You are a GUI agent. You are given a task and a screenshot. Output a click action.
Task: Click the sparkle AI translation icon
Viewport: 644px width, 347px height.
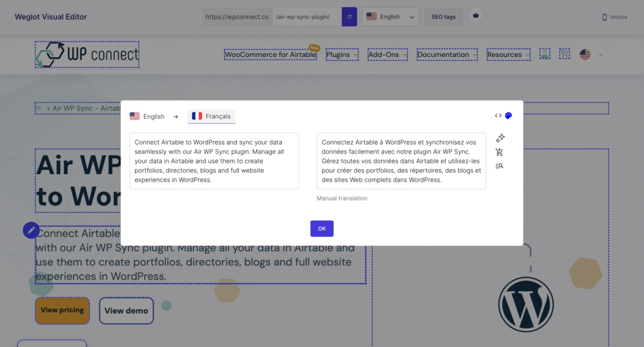point(500,138)
